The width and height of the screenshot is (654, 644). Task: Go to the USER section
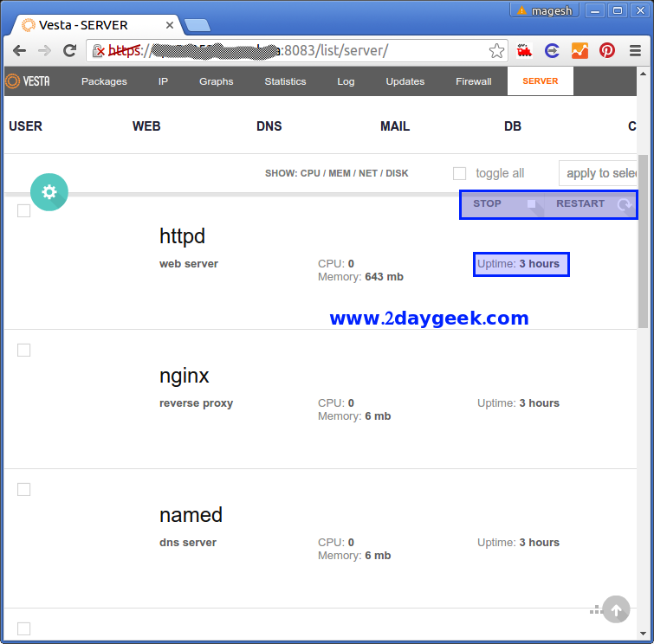(25, 126)
